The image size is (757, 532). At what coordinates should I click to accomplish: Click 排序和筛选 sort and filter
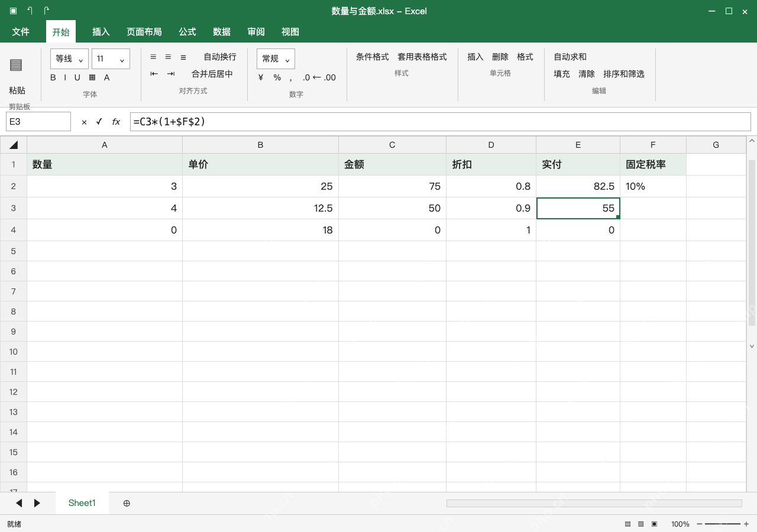tap(624, 74)
